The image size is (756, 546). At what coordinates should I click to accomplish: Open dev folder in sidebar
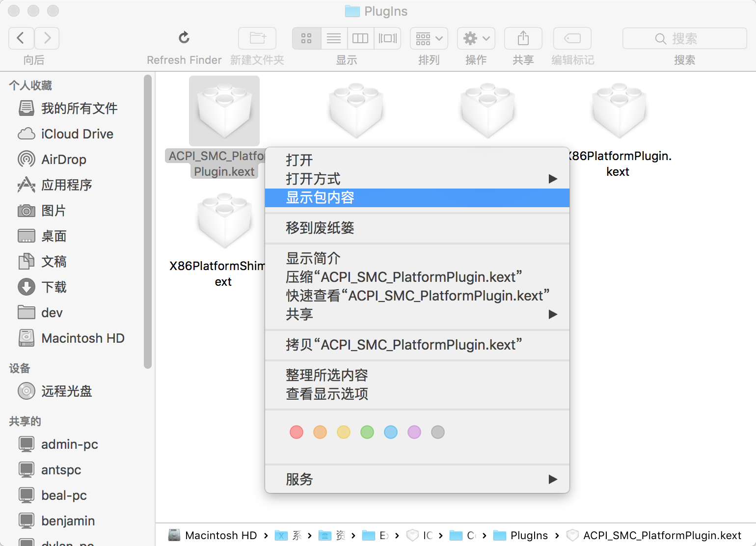pyautogui.click(x=40, y=312)
